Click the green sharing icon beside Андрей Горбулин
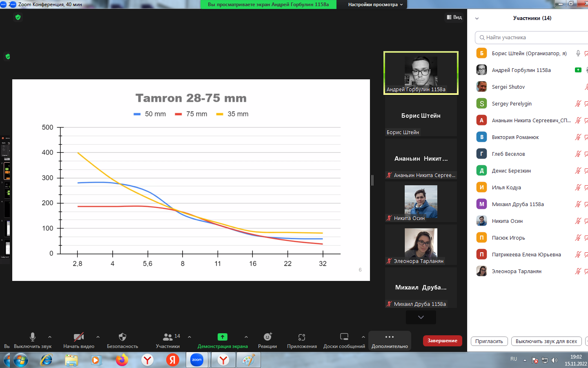The width and height of the screenshot is (588, 368). point(578,70)
